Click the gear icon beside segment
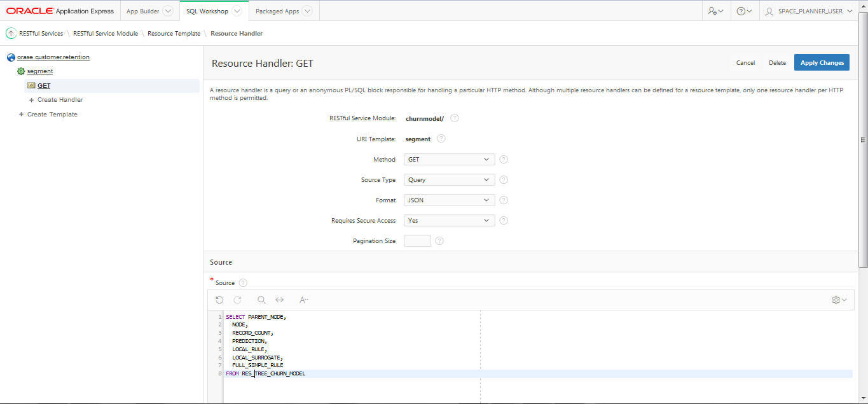868x404 pixels. click(x=21, y=71)
